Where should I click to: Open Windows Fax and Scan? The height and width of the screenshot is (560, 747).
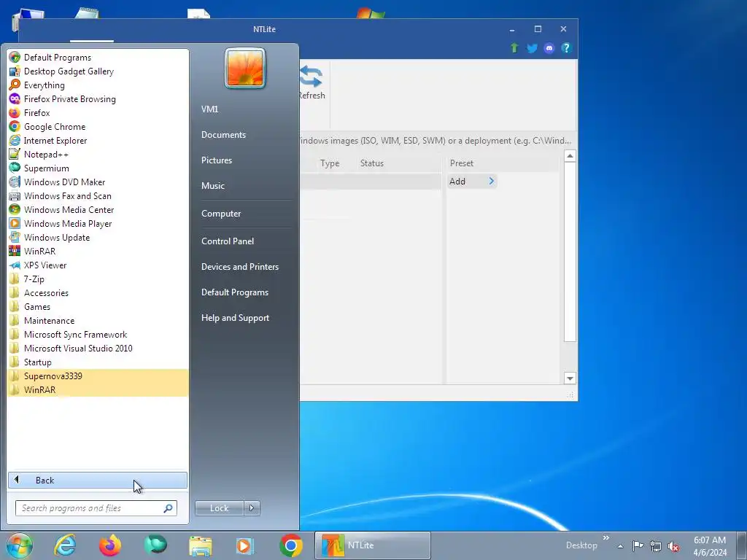pos(98,195)
